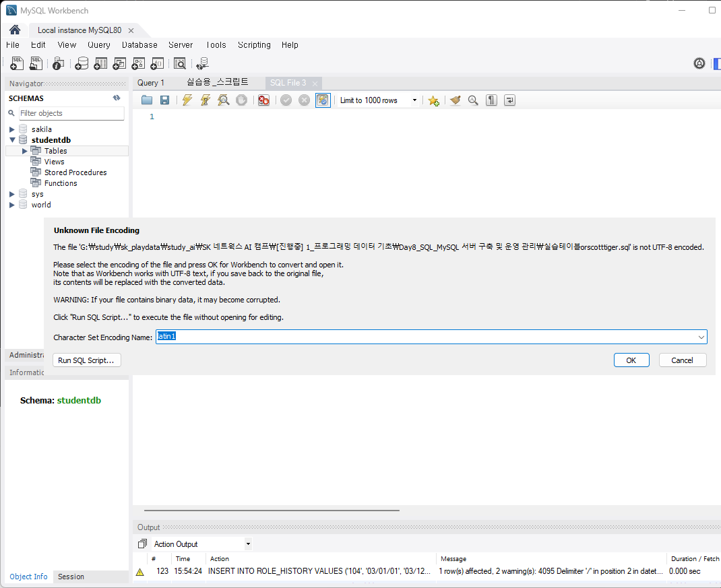Open the Database menu

[139, 44]
